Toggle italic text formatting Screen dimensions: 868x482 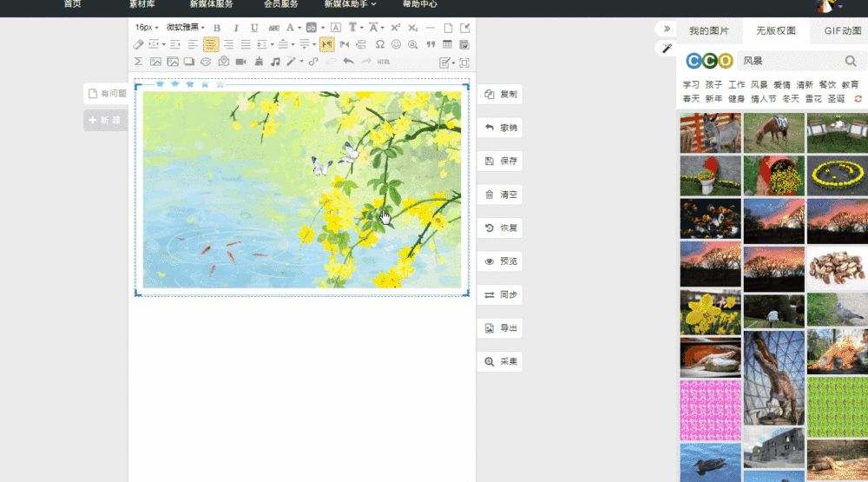point(235,28)
